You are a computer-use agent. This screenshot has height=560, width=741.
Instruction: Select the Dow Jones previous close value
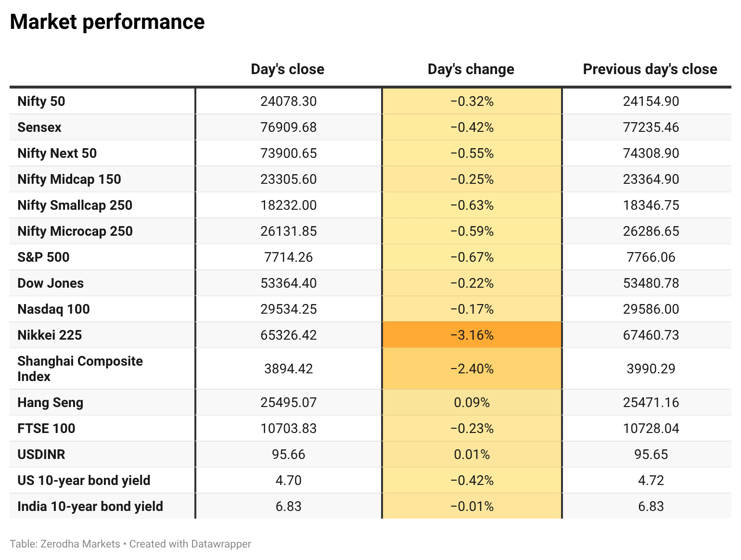click(651, 283)
